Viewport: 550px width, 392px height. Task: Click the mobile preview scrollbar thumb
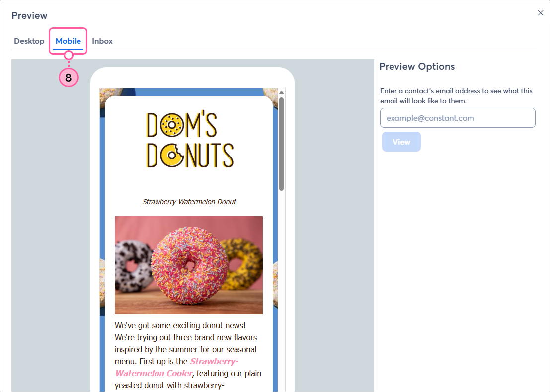pyautogui.click(x=281, y=144)
